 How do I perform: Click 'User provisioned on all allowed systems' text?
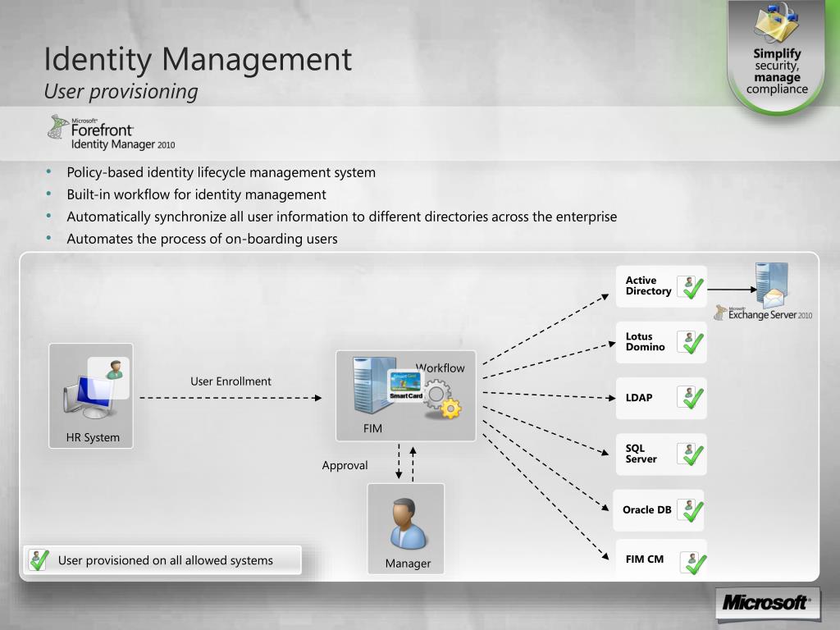pyautogui.click(x=166, y=560)
